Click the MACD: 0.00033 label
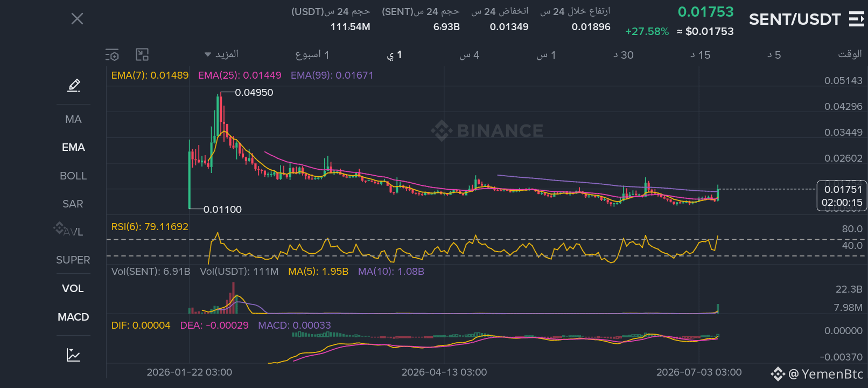The height and width of the screenshot is (388, 868). (x=295, y=325)
